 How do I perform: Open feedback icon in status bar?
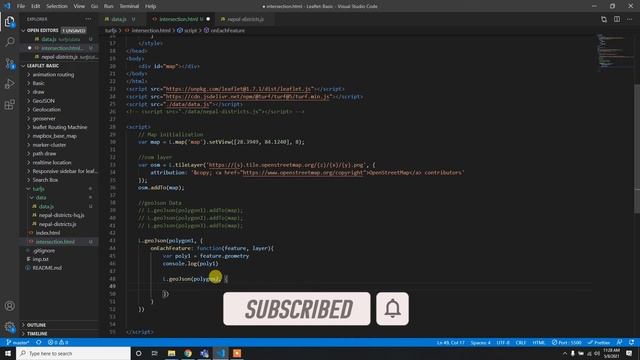point(620,342)
